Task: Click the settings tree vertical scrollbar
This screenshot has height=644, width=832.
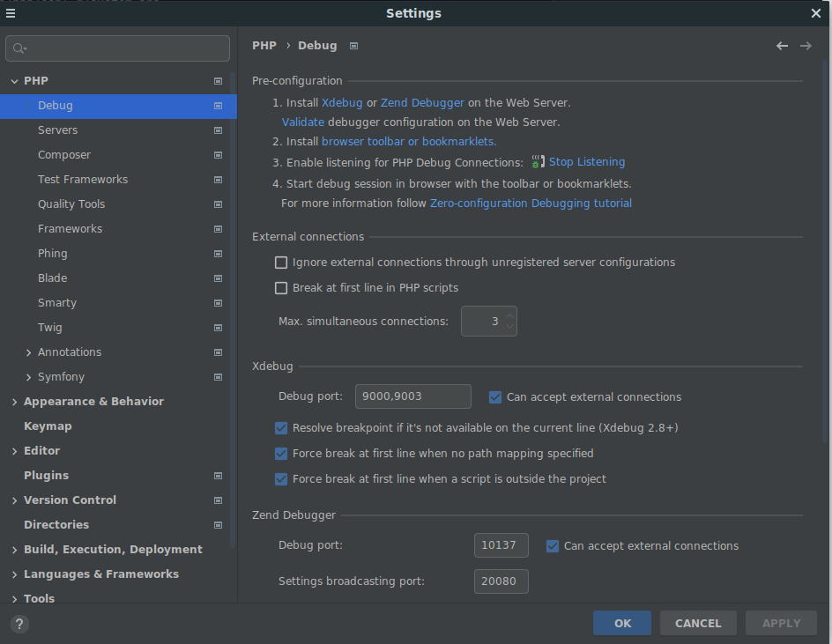Action: [x=233, y=307]
